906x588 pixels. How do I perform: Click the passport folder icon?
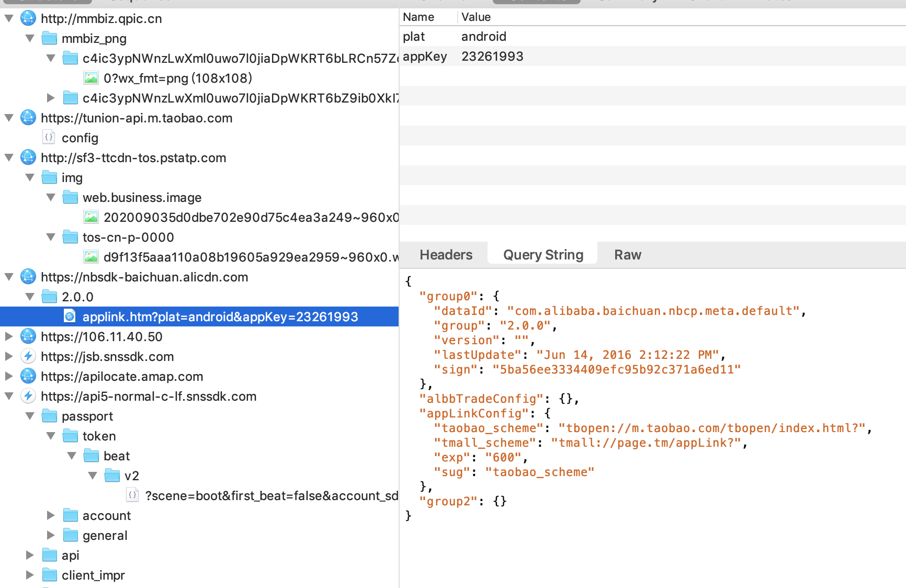coord(49,416)
